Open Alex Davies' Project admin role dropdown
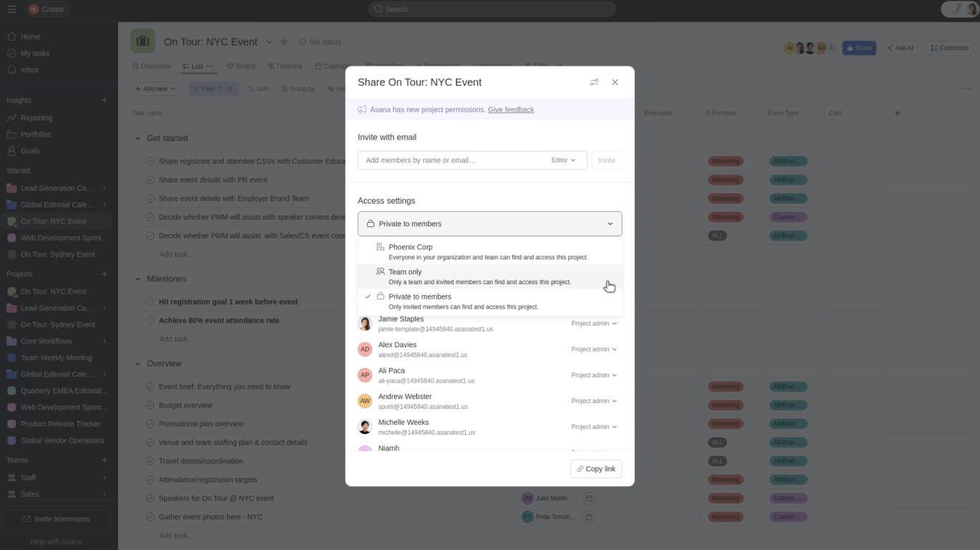980x550 pixels. point(594,349)
